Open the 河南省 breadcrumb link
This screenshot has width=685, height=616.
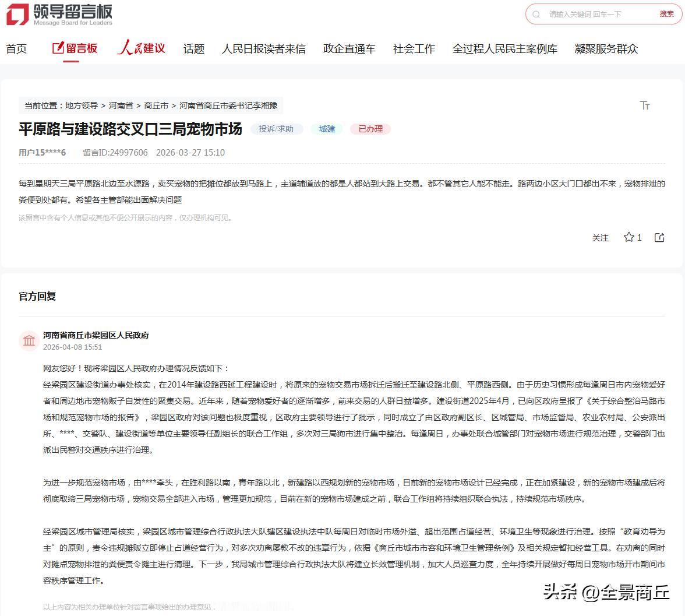pos(121,105)
